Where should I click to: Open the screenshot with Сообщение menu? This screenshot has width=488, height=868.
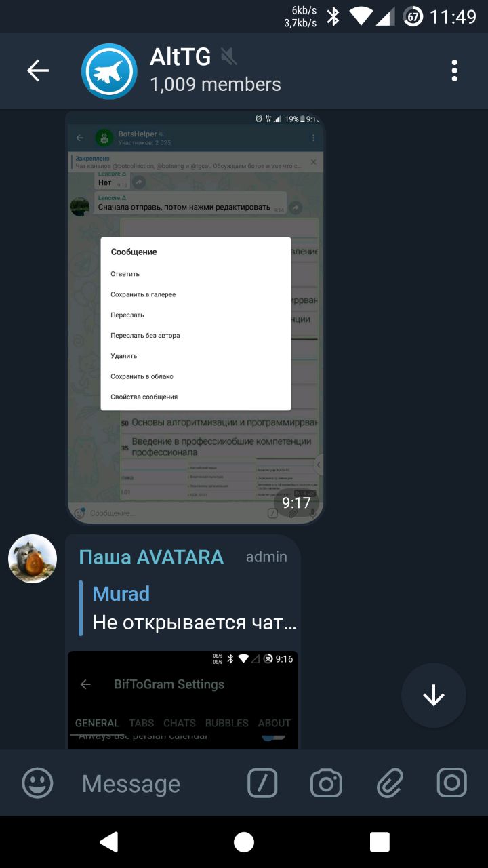click(x=195, y=317)
